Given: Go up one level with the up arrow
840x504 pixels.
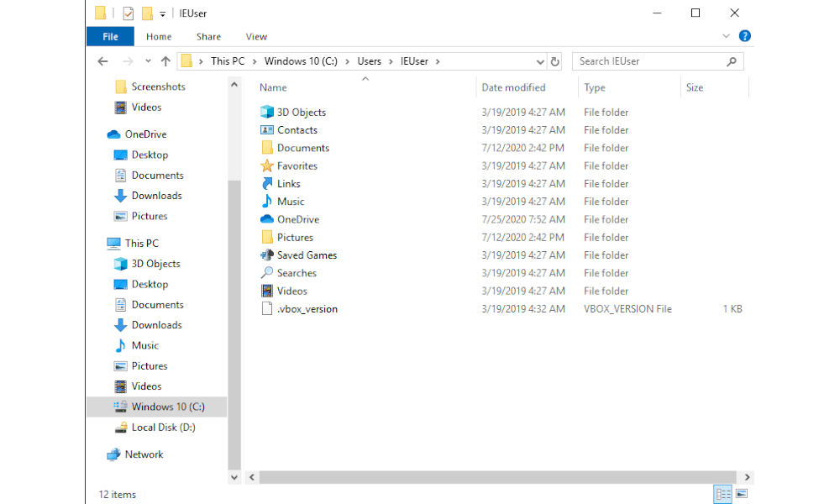Looking at the screenshot, I should pyautogui.click(x=165, y=61).
